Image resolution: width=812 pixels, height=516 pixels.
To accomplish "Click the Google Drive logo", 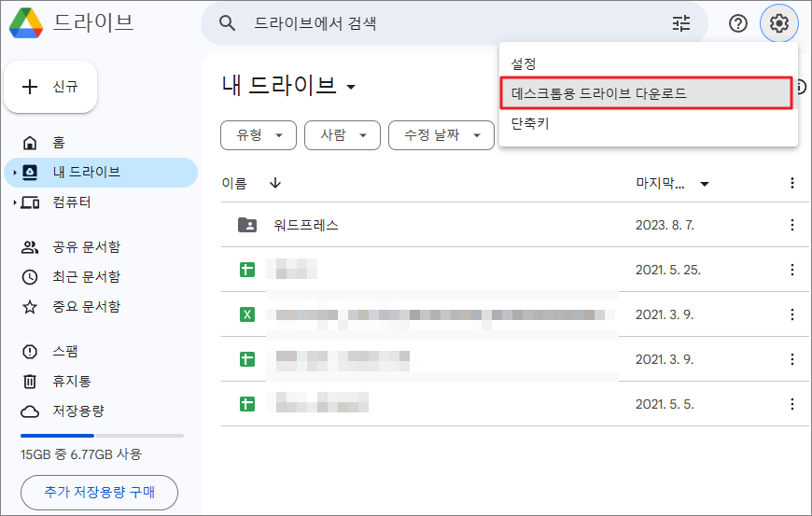I will [25, 23].
